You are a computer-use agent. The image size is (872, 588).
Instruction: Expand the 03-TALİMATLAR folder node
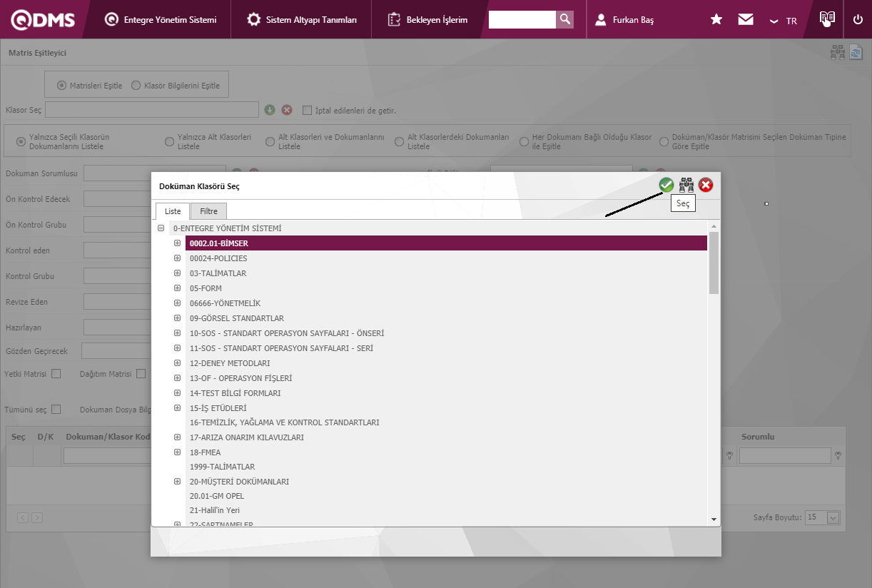177,273
